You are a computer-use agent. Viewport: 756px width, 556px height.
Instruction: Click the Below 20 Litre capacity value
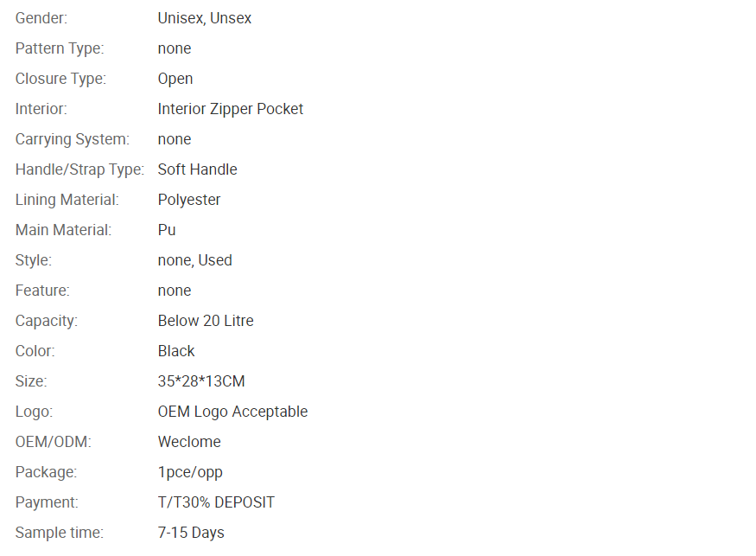[x=206, y=321]
